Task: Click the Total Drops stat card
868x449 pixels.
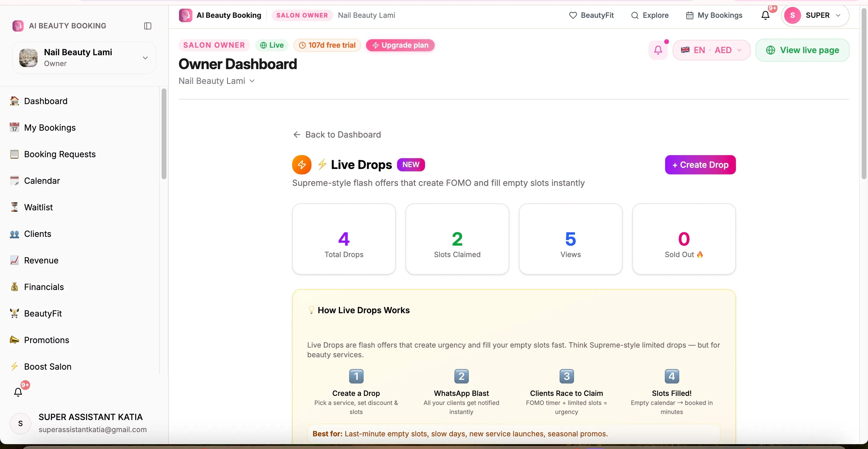Action: pyautogui.click(x=344, y=239)
